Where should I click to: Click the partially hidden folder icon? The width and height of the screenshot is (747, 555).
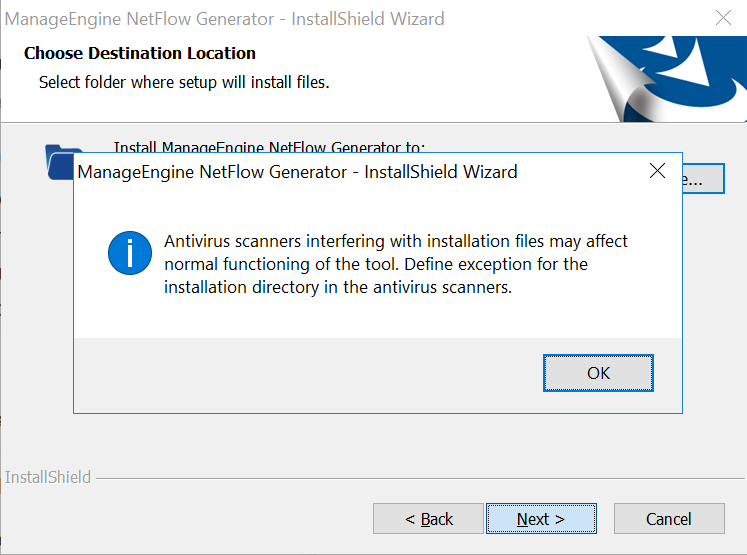(x=58, y=160)
